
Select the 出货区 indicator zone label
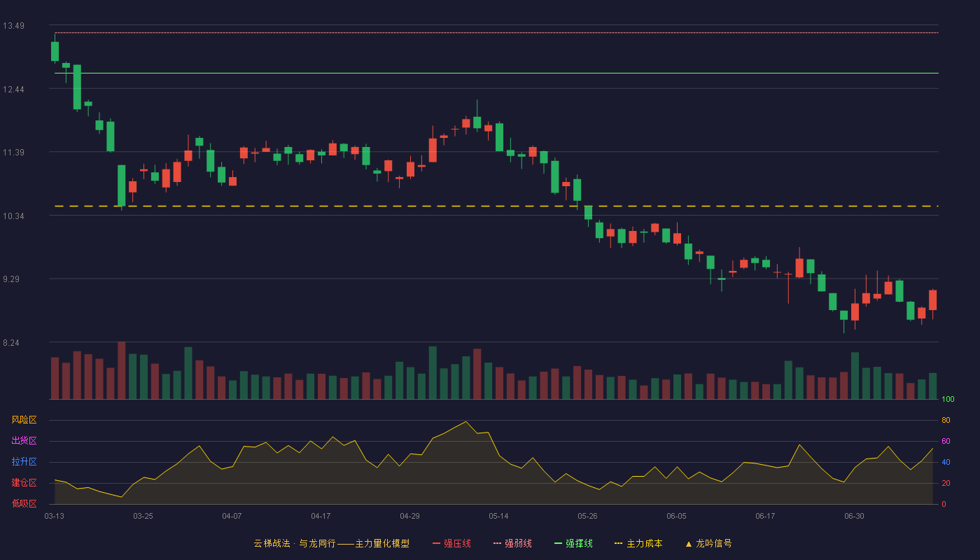click(24, 441)
